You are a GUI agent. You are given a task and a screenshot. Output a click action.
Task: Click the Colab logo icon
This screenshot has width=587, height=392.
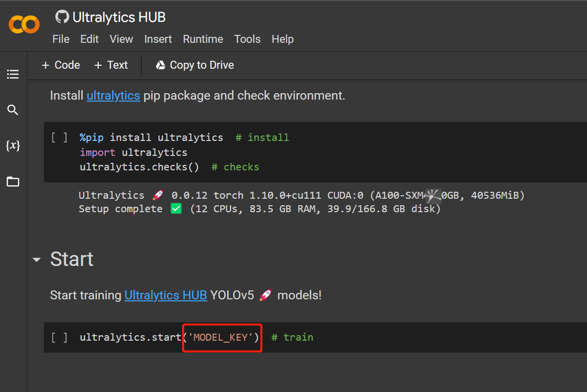click(24, 24)
